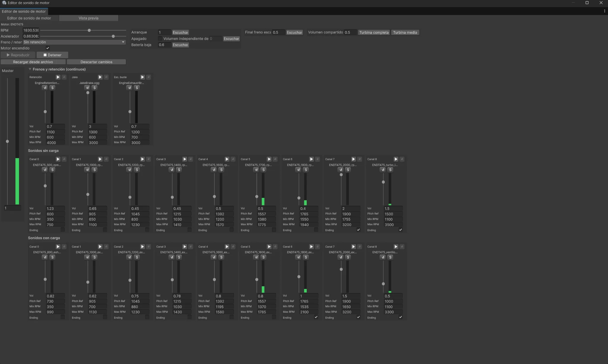The image size is (608, 364).
Task: Click the Master volume value field
Action: click(x=12, y=208)
